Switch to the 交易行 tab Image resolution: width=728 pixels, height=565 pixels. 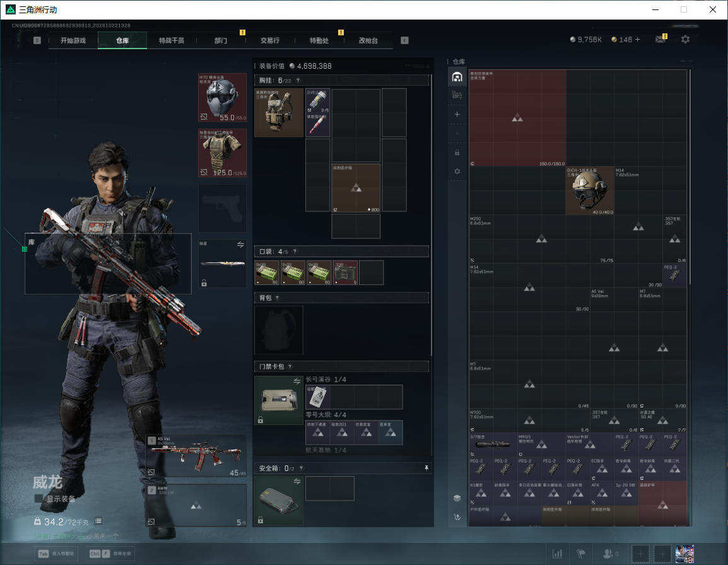tap(270, 40)
